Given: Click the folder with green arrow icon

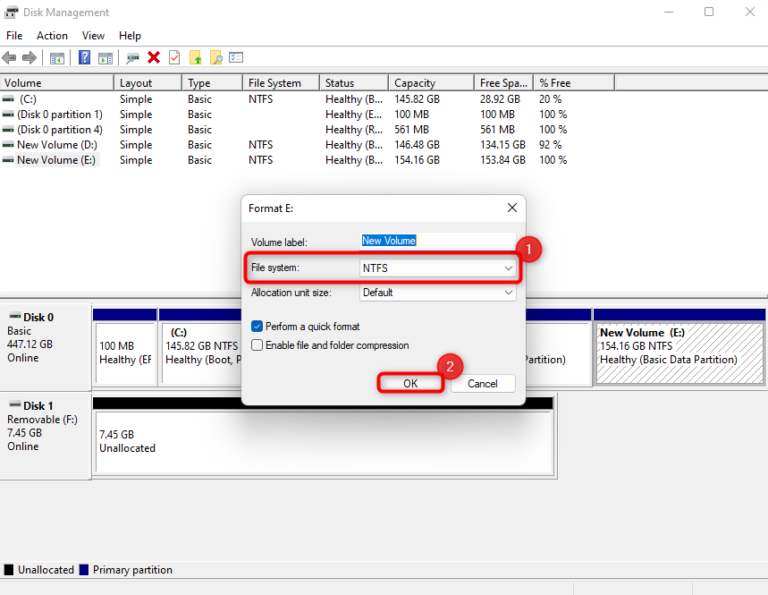Looking at the screenshot, I should click(196, 58).
